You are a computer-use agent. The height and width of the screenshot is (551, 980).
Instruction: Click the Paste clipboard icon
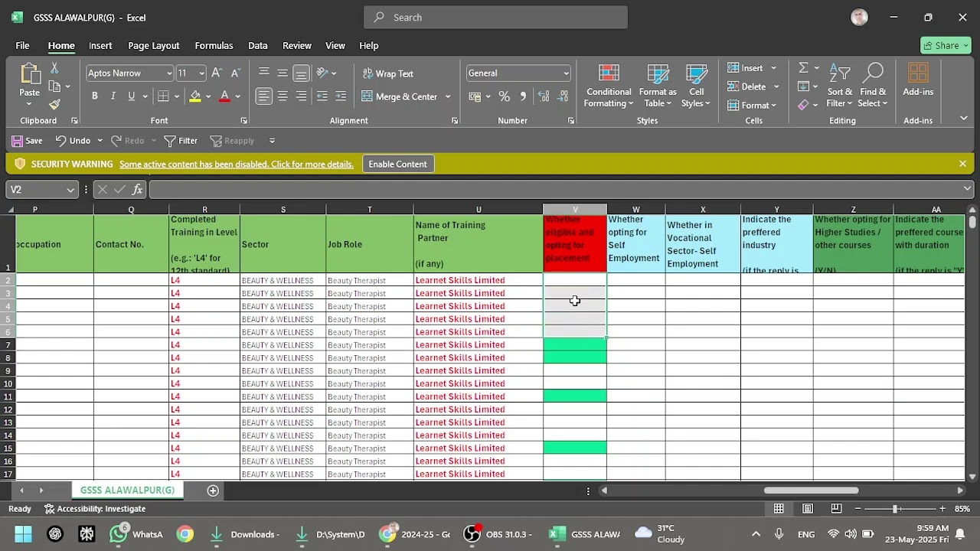click(30, 75)
